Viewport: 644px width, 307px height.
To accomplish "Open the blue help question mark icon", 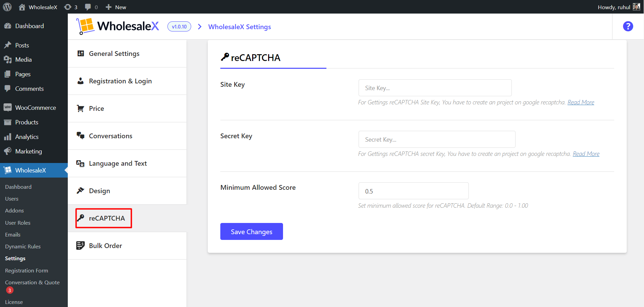I will (x=628, y=26).
